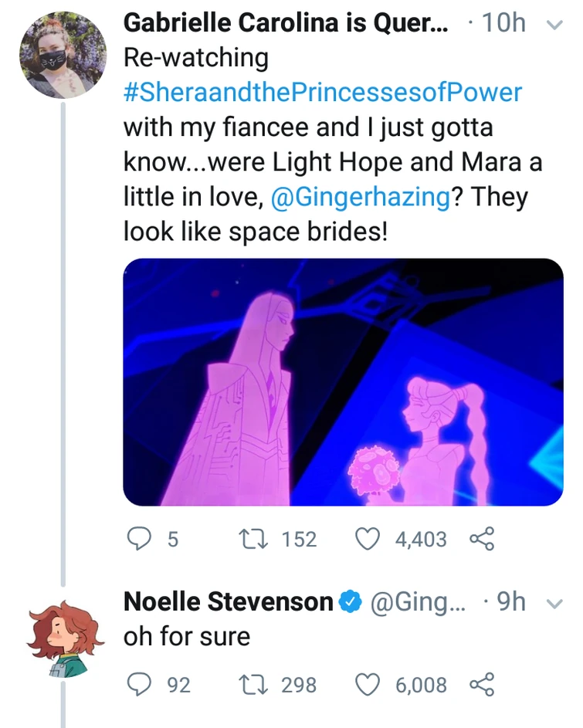Share Gabrielle Carolina's tweet
Image resolution: width=583 pixels, height=728 pixels.
pos(482,538)
